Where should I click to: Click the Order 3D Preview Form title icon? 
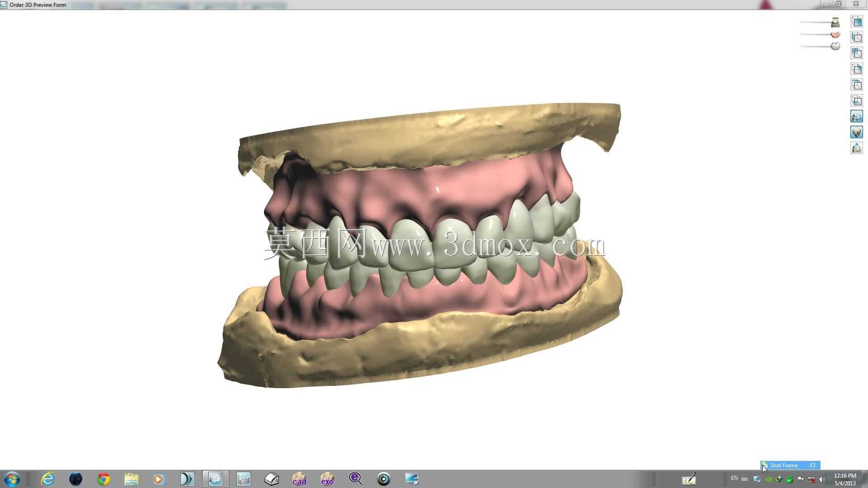[x=4, y=5]
